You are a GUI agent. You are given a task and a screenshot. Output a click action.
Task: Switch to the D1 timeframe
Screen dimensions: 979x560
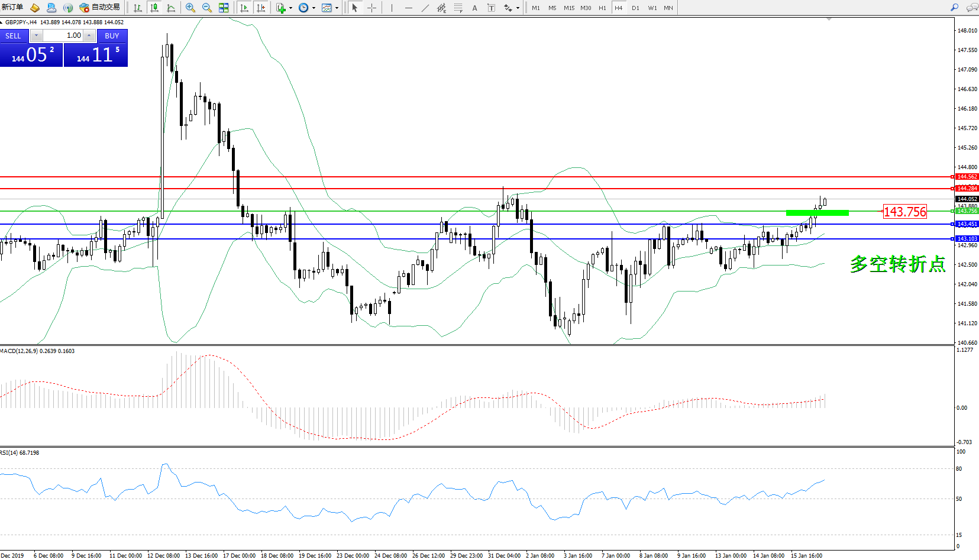[635, 8]
